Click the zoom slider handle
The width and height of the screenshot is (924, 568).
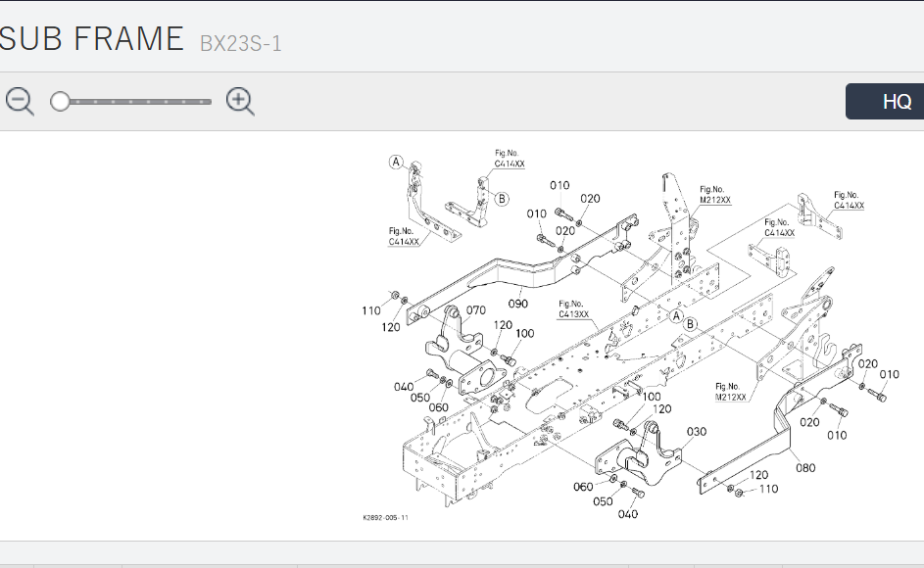60,101
